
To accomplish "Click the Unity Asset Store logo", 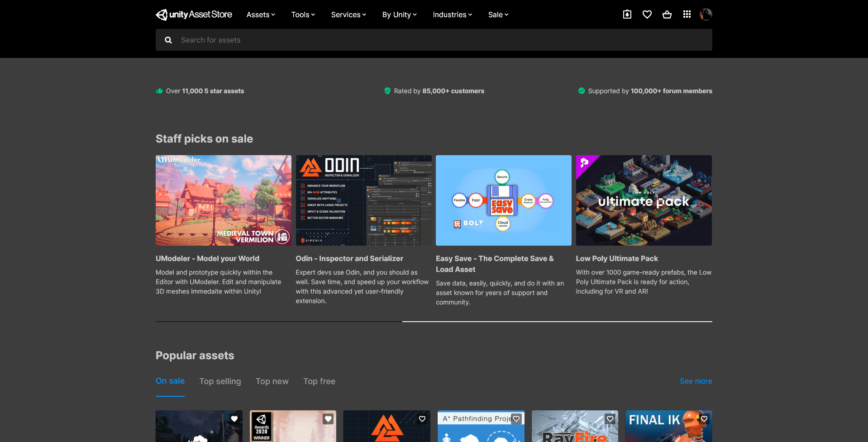I will (x=194, y=14).
